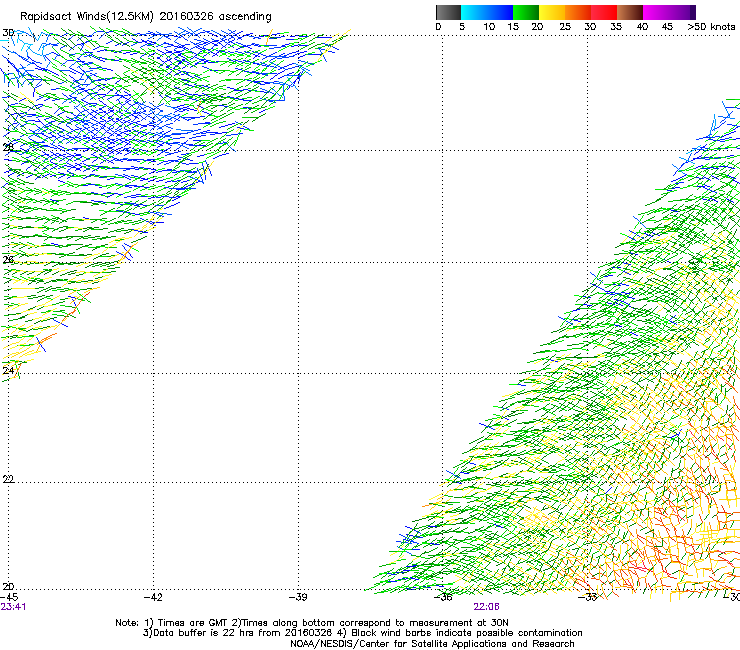This screenshot has width=740, height=650.
Task: Click the 'Data buffer is 22 hrs' note
Action: (362, 633)
